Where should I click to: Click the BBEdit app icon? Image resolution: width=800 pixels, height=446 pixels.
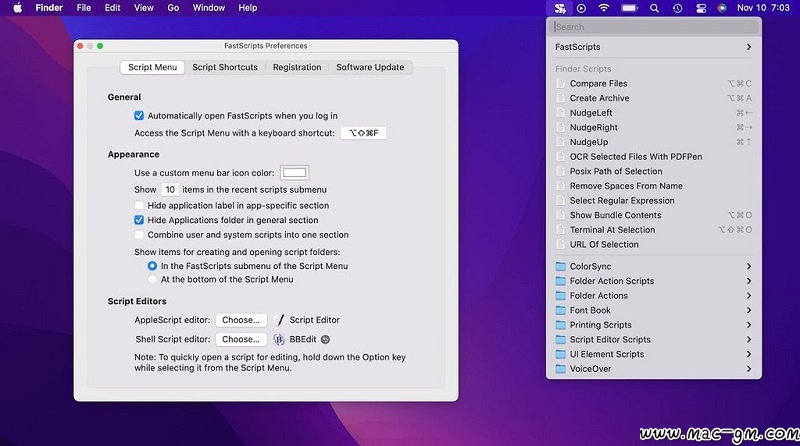pyautogui.click(x=279, y=339)
